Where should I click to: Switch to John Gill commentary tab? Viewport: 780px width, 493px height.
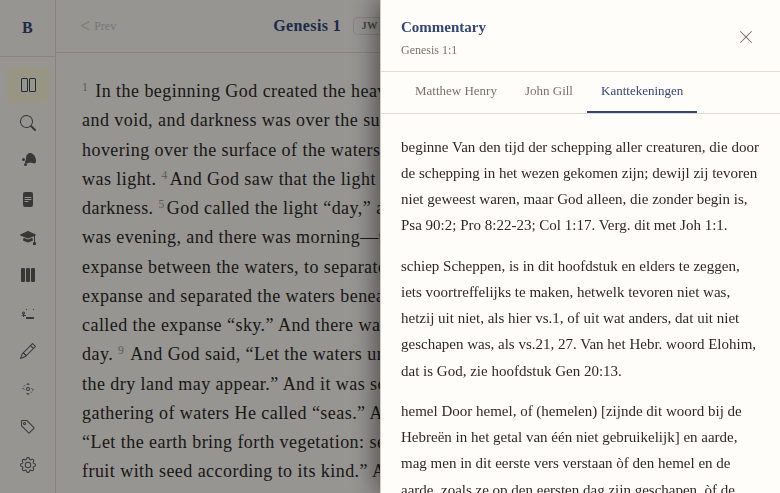click(x=549, y=91)
